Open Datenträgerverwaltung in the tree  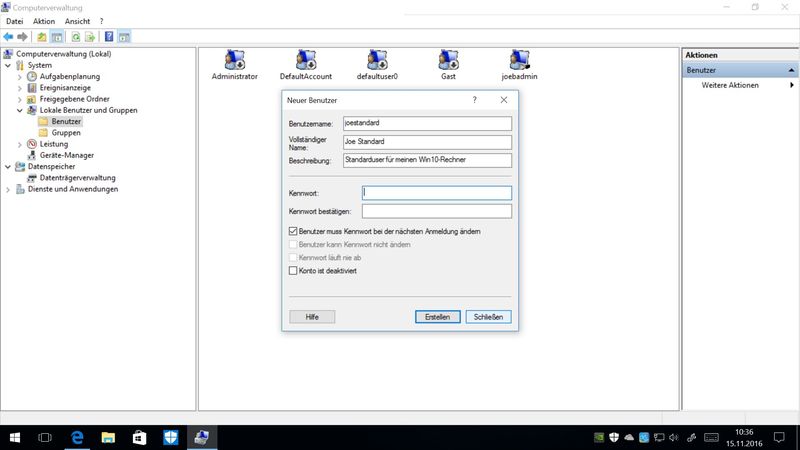(x=78, y=178)
